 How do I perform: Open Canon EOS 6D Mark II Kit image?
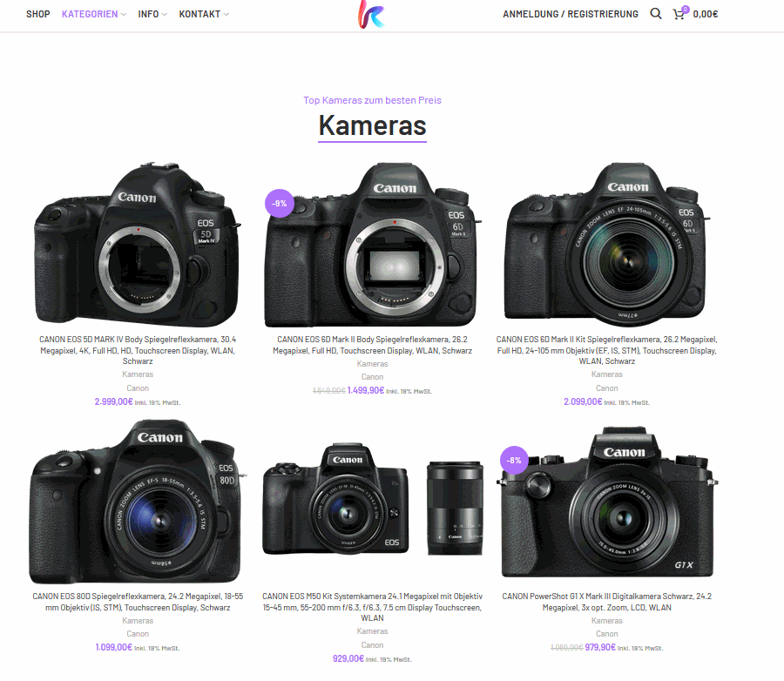pos(606,244)
